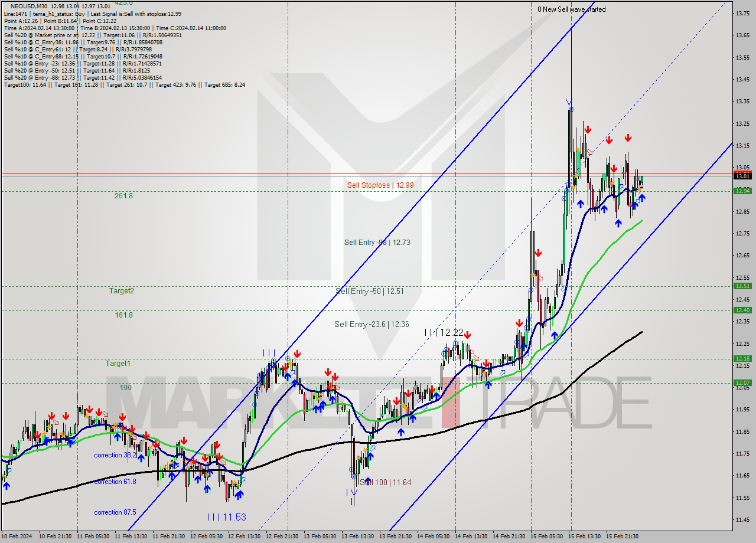Click the 'Sell Entry -50 | 12.51' label
This screenshot has height=543, width=756.
pos(370,291)
